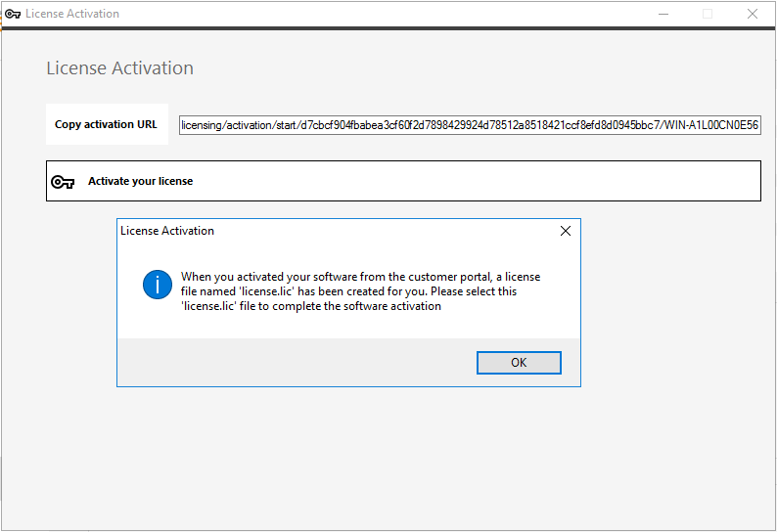
Task: Click the large License Activation page heading
Action: (x=119, y=68)
